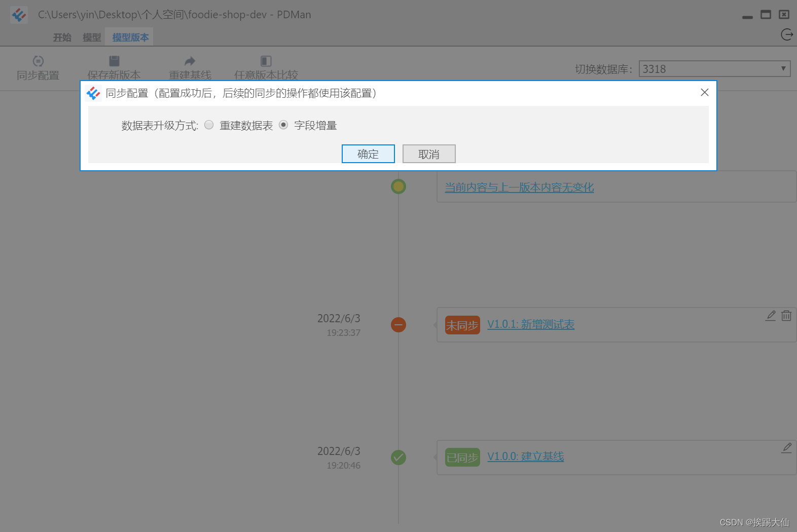
Task: Click the logout icon at top right
Action: pyautogui.click(x=787, y=34)
